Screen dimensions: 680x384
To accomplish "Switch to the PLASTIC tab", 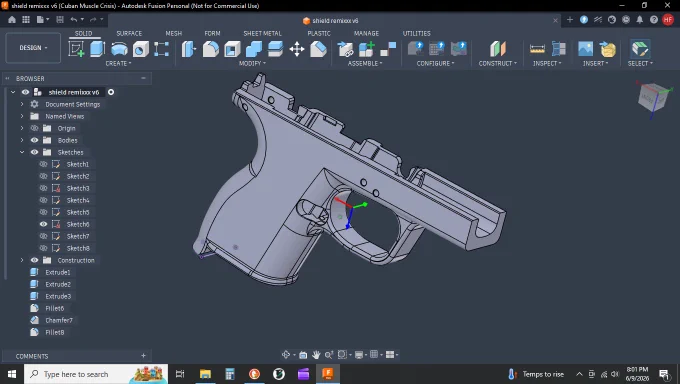I will coord(319,33).
